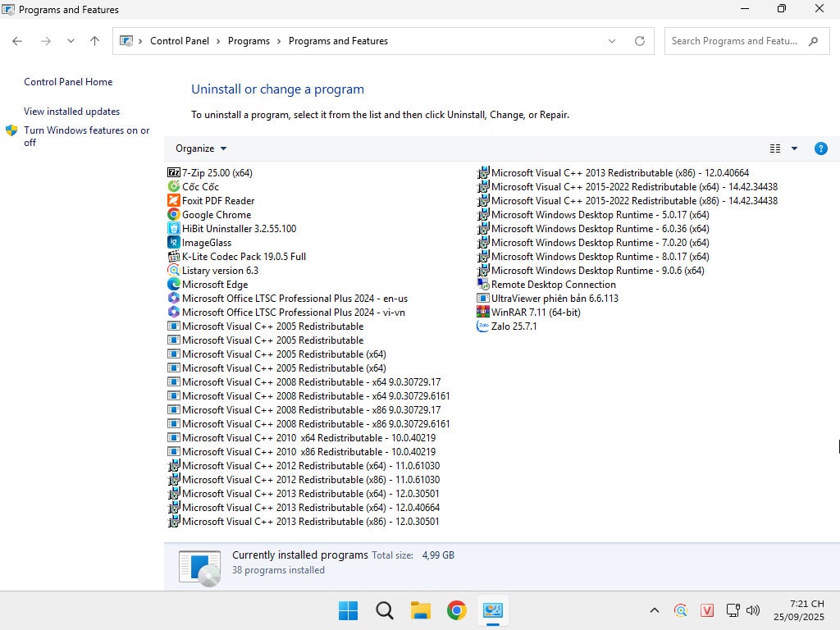Click the HiBit Uninstaller list icon
The height and width of the screenshot is (630, 840).
click(x=173, y=229)
